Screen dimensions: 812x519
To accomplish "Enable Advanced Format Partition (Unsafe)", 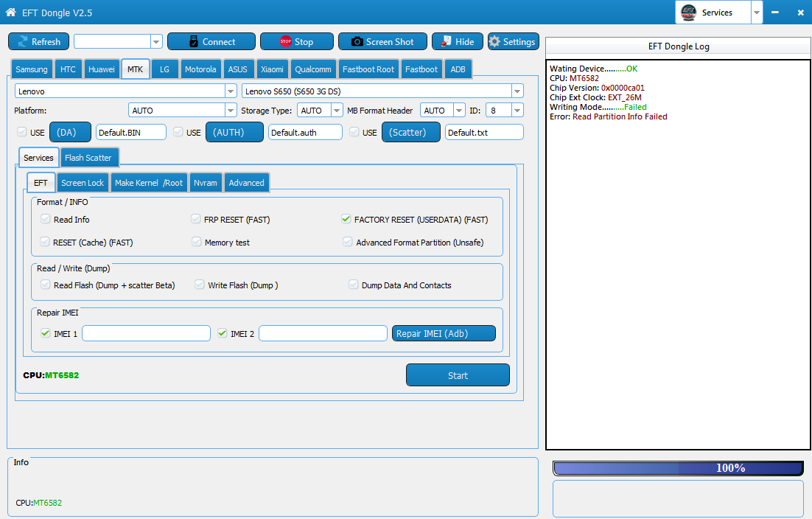I will coord(348,242).
